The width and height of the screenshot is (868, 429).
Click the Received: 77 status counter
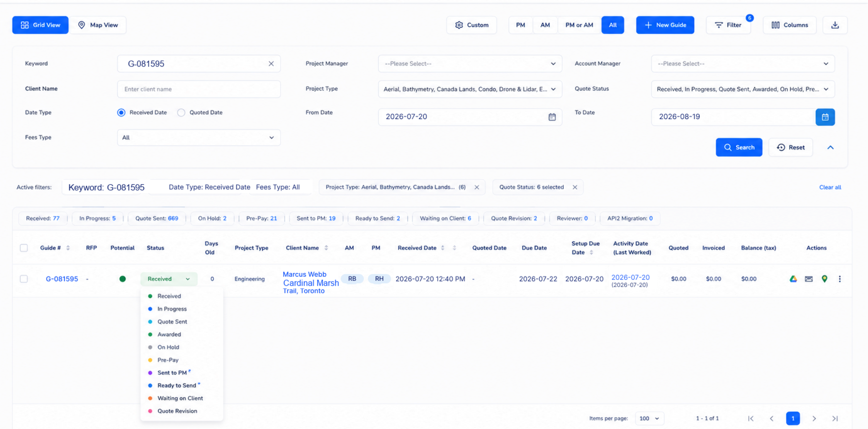tap(43, 218)
